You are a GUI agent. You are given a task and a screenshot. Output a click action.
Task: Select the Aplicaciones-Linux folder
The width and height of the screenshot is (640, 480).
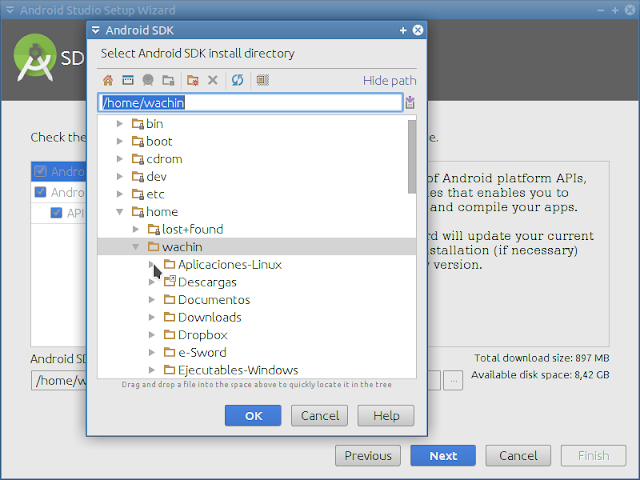pos(223,264)
